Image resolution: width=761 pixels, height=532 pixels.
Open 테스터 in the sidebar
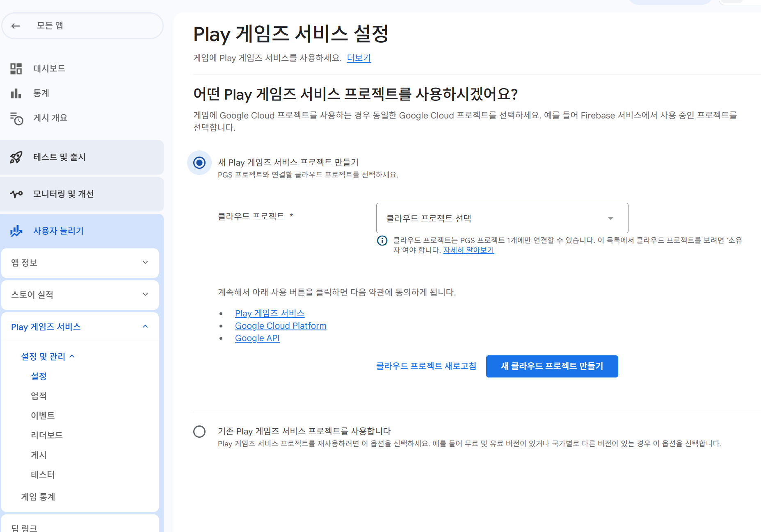click(x=43, y=475)
